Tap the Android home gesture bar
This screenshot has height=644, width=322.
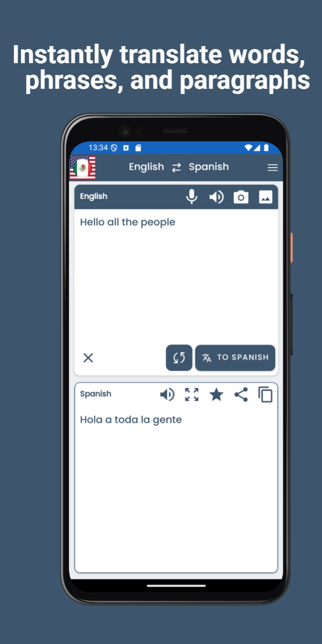click(176, 586)
